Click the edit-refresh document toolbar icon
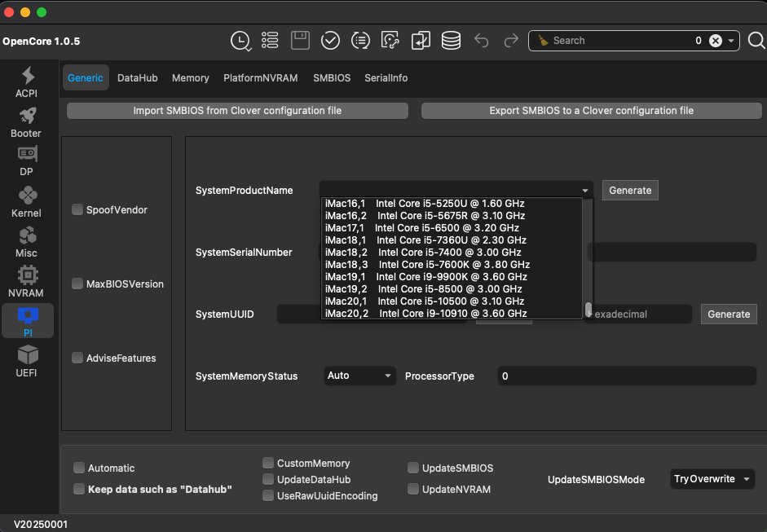 (x=390, y=41)
